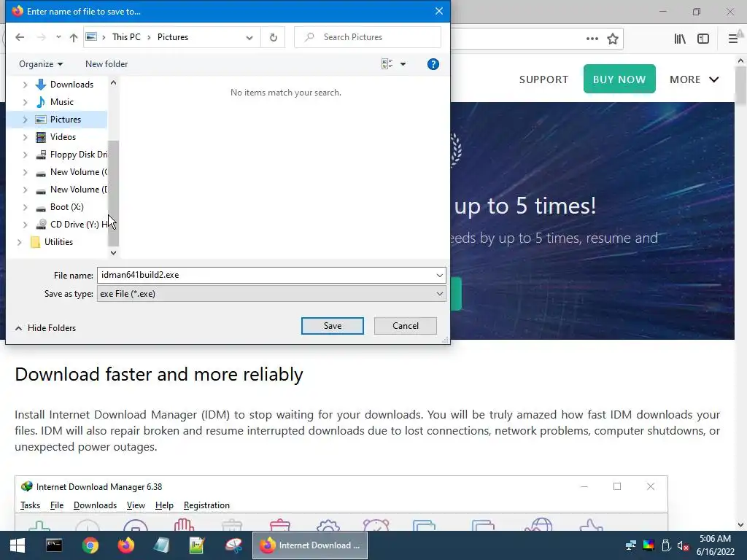Screen dimensions: 747x560
Task: Expand the Utilities tree node
Action: 19,242
